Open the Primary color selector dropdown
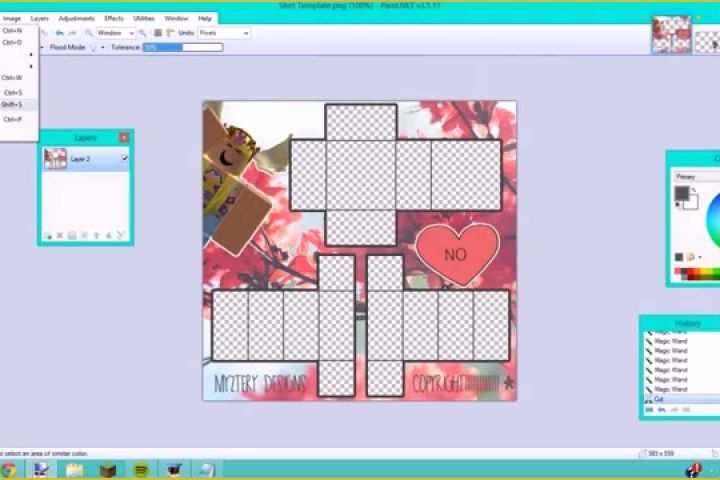This screenshot has width=720, height=480. pos(696,177)
